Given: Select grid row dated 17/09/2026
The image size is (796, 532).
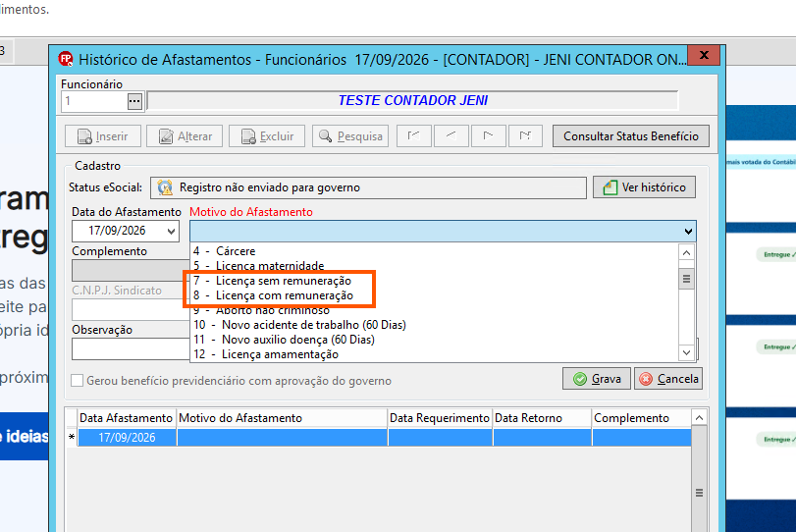Looking at the screenshot, I should click(x=385, y=438).
